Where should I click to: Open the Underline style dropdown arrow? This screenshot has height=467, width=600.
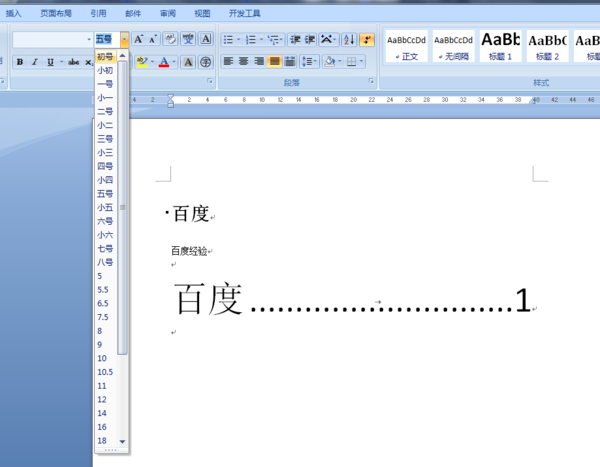coord(61,62)
